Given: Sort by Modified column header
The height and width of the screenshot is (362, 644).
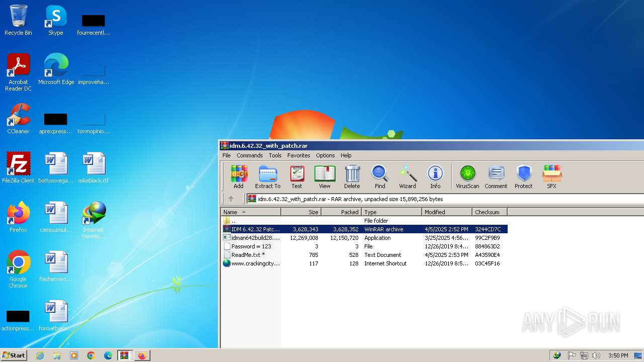Looking at the screenshot, I should pyautogui.click(x=447, y=212).
